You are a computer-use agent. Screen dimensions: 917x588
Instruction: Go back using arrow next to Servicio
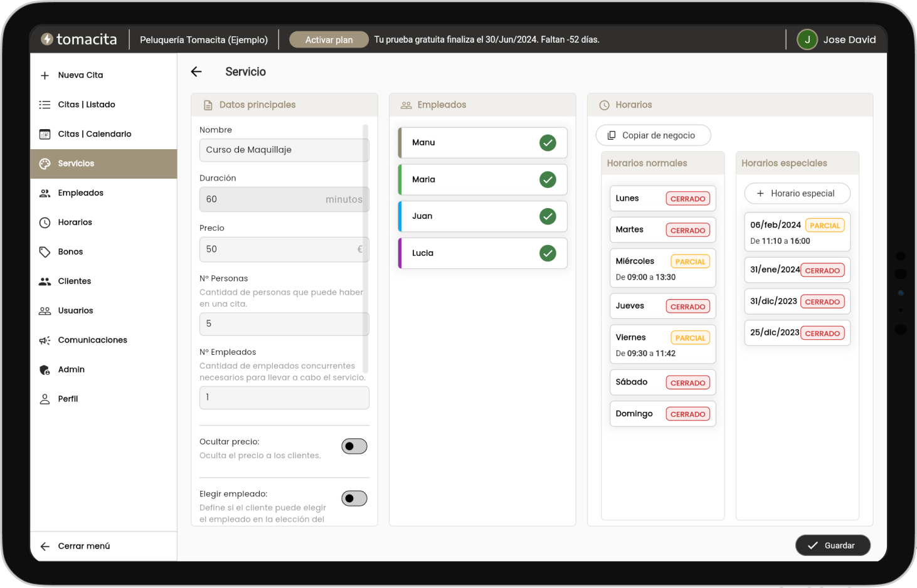196,71
